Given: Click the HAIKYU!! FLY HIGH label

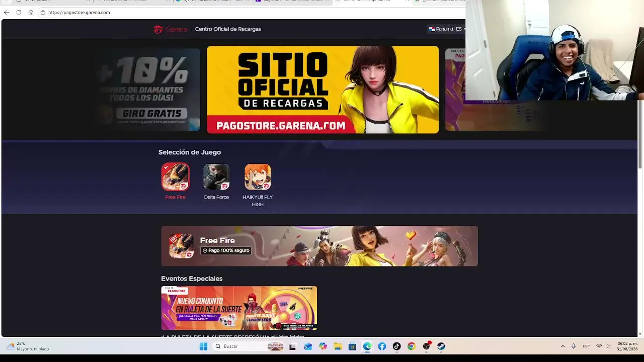Looking at the screenshot, I should (x=258, y=201).
